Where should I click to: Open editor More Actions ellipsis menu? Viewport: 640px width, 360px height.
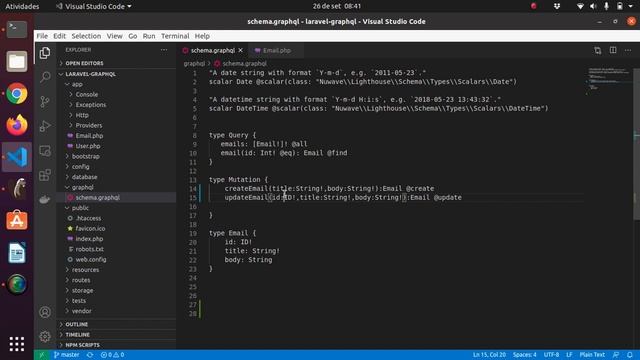tap(628, 50)
